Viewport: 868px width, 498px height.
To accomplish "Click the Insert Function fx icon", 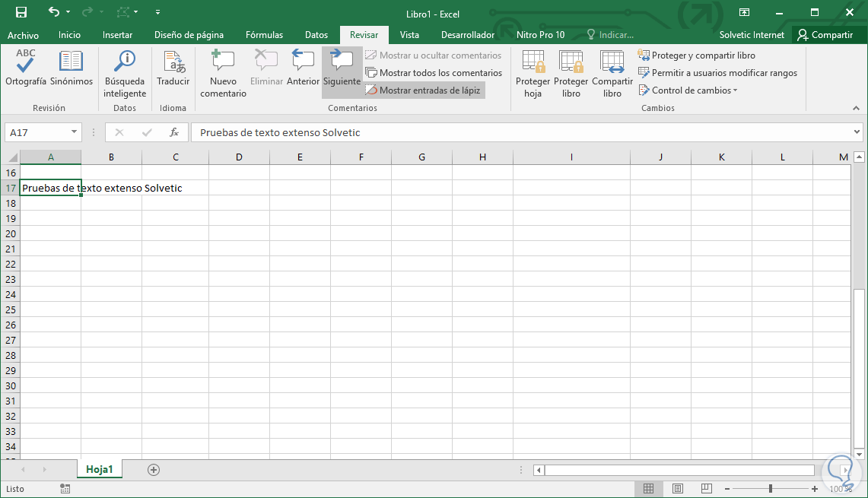I will [173, 132].
